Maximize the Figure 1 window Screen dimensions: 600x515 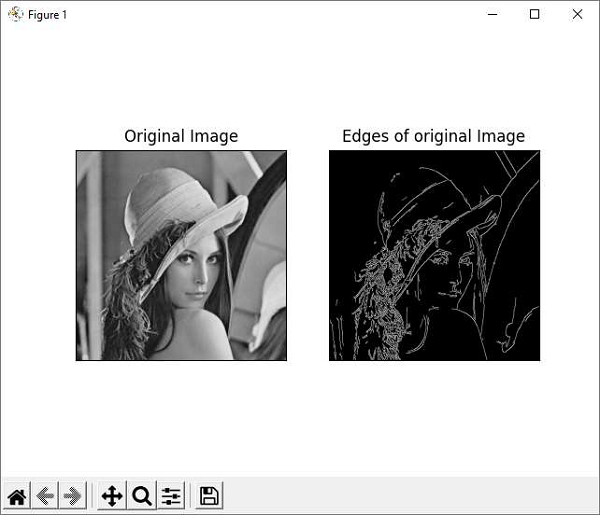(x=534, y=14)
